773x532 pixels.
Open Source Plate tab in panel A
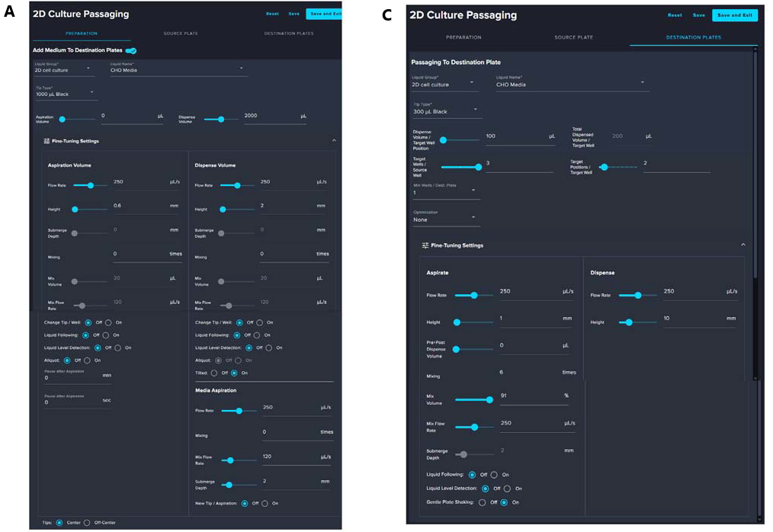click(181, 34)
